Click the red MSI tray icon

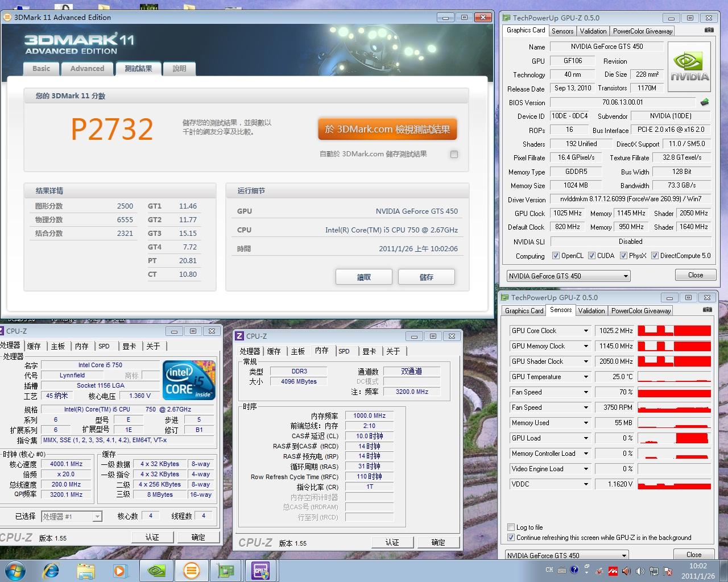click(x=613, y=571)
